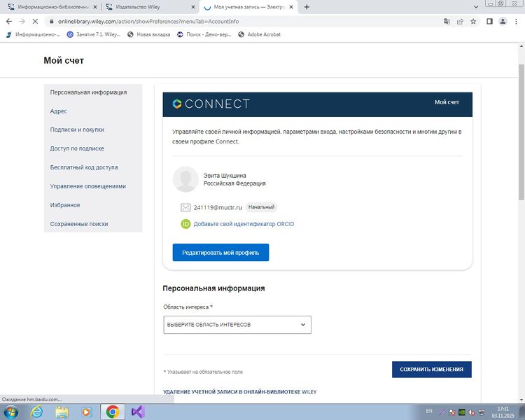This screenshot has width=525, height=420.
Task: Click the ORCID icon next to the identifier link
Action: [185, 224]
